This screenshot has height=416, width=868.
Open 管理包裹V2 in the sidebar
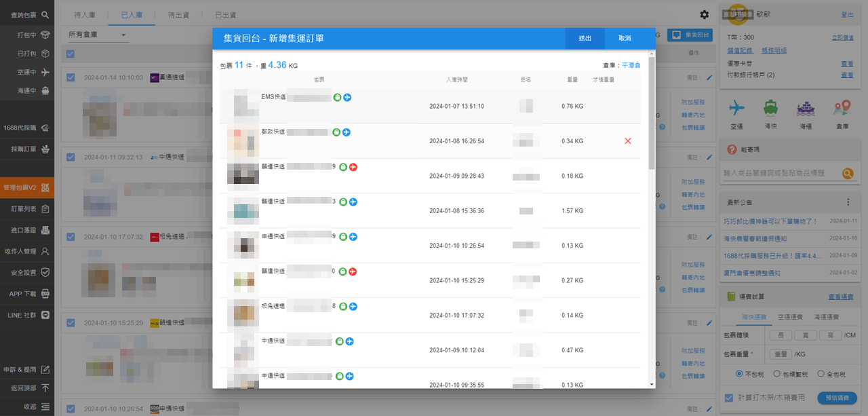pos(27,188)
